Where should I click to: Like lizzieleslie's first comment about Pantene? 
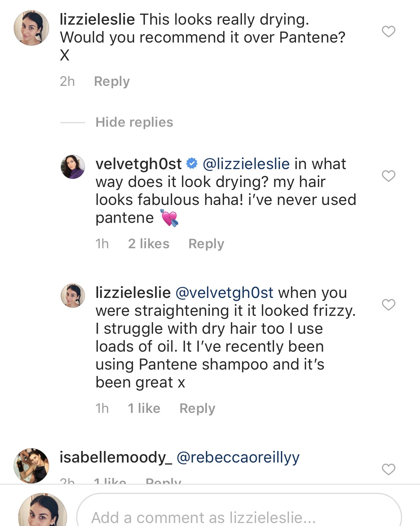pyautogui.click(x=388, y=31)
